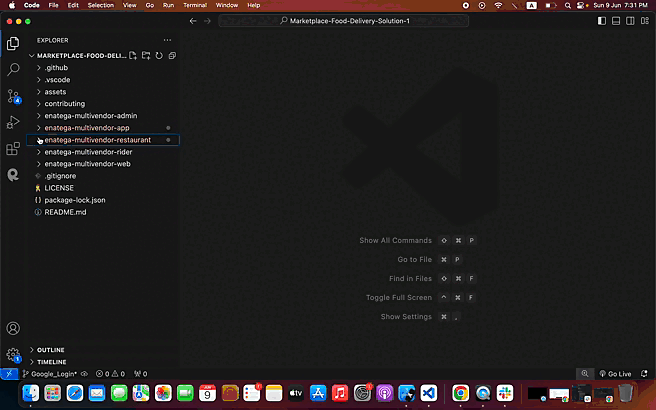Open the Source Control view

13,96
